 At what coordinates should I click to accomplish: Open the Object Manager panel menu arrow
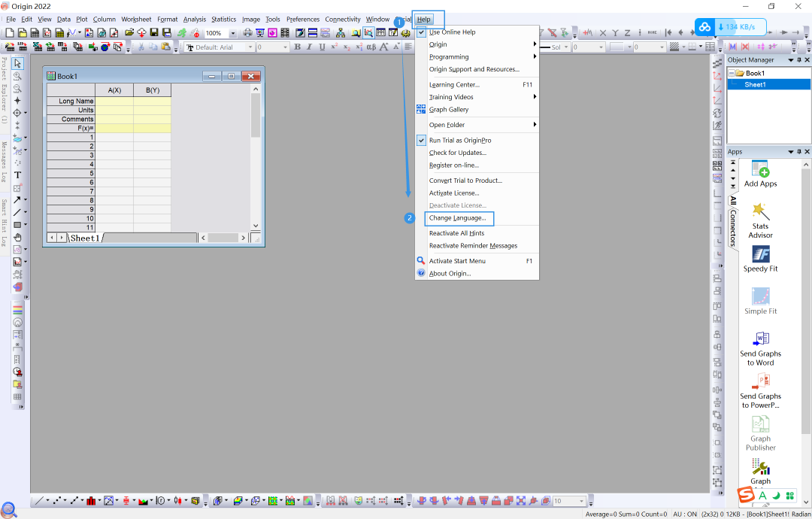791,60
